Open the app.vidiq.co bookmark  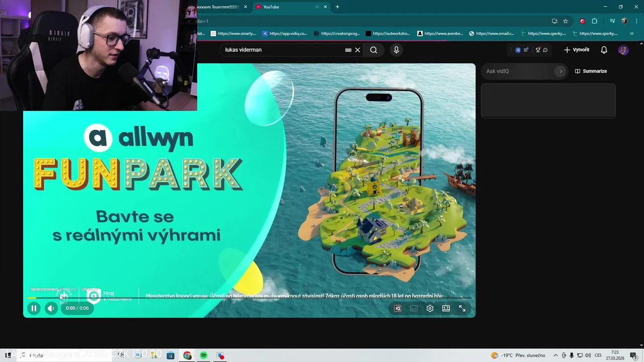pyautogui.click(x=285, y=34)
